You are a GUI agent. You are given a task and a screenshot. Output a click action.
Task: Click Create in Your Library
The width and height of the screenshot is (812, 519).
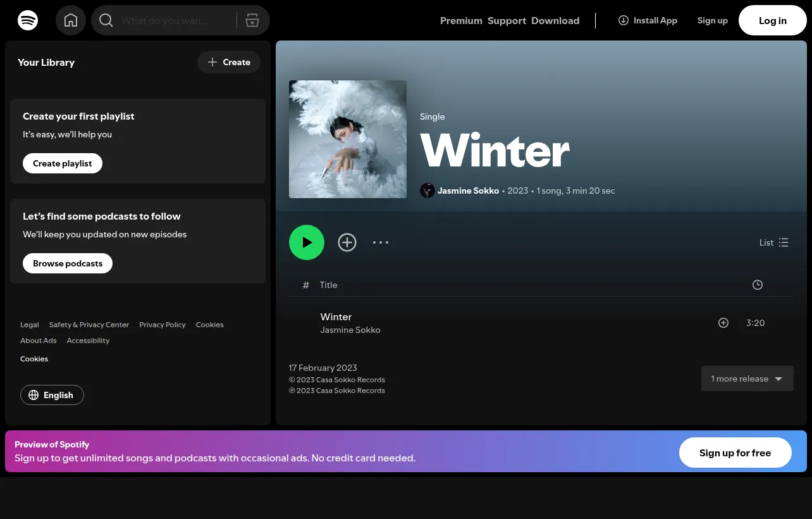point(229,62)
